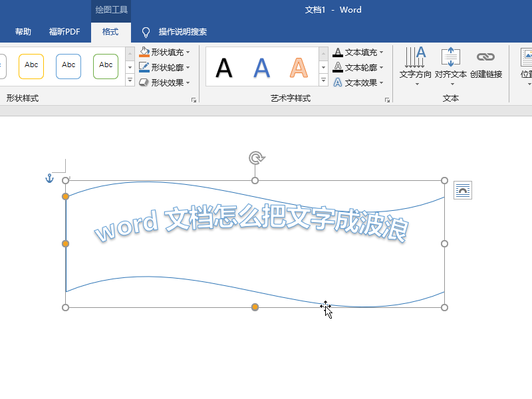Select the 格式 tab
532x399 pixels.
(x=110, y=32)
